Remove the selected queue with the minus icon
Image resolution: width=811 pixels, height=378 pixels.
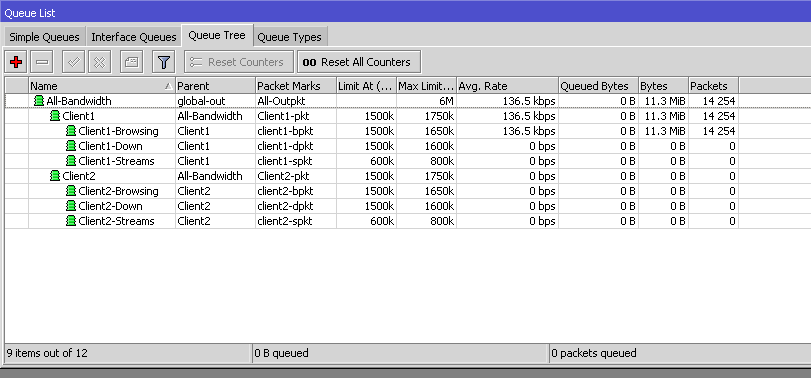[42, 63]
